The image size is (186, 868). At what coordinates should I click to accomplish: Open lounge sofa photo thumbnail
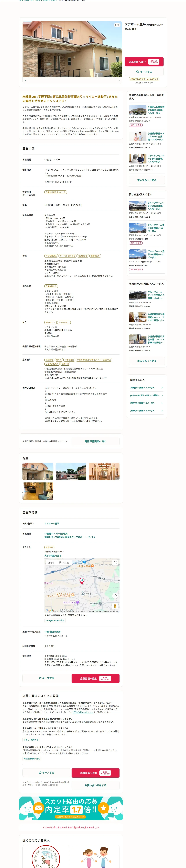tap(38, 491)
